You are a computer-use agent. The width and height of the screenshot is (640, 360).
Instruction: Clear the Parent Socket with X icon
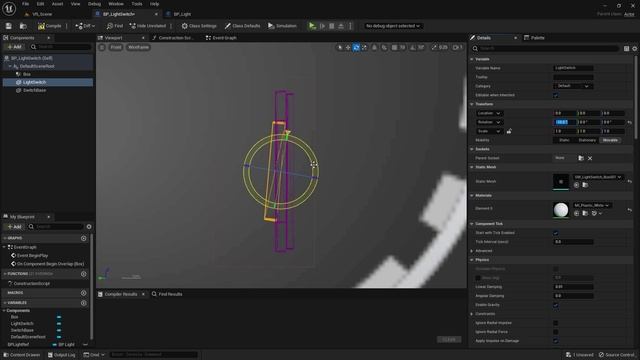tap(590, 158)
